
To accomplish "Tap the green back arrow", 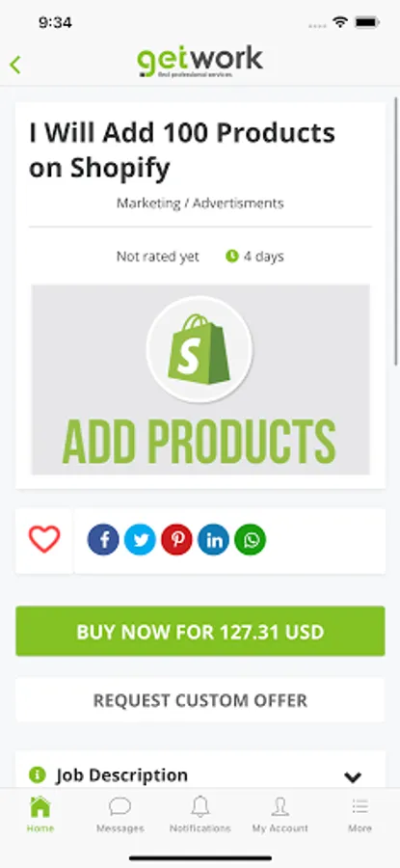I will (x=15, y=65).
